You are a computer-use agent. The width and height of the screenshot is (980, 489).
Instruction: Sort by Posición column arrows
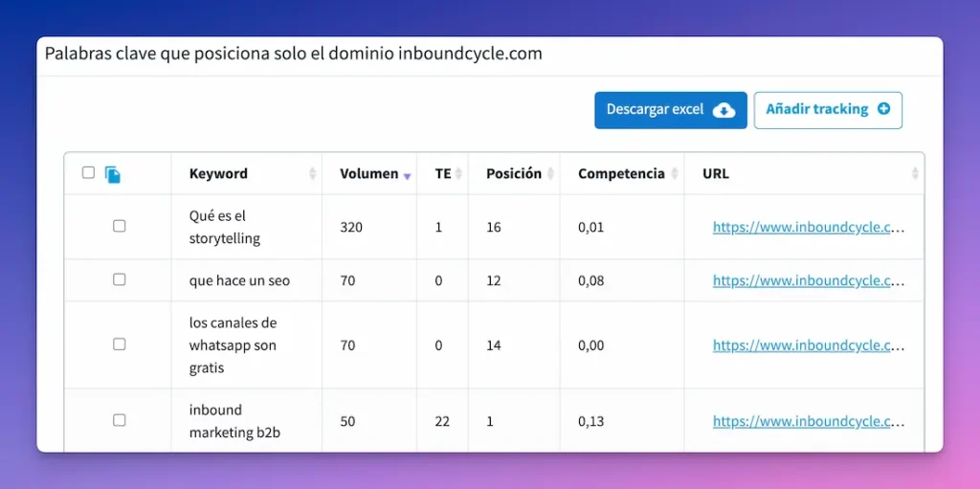coord(550,174)
